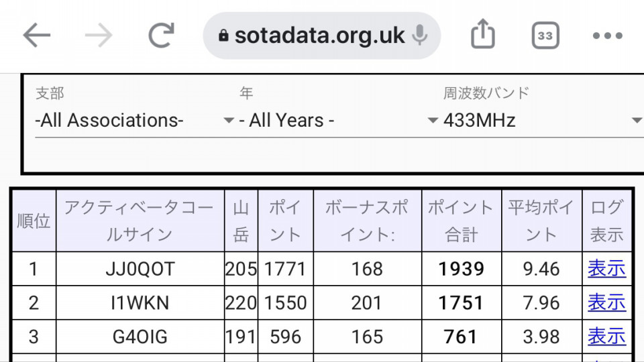Click 表示 log link for I1WKN
The image size is (644, 362).
(x=606, y=302)
